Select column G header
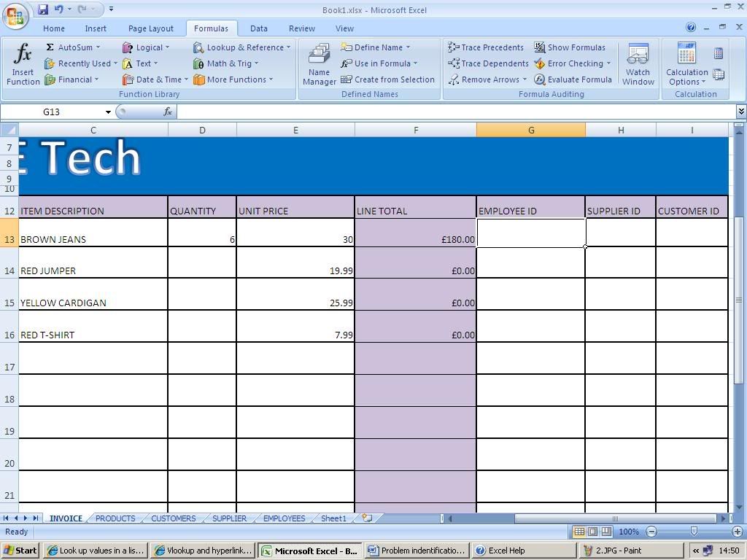 click(531, 130)
